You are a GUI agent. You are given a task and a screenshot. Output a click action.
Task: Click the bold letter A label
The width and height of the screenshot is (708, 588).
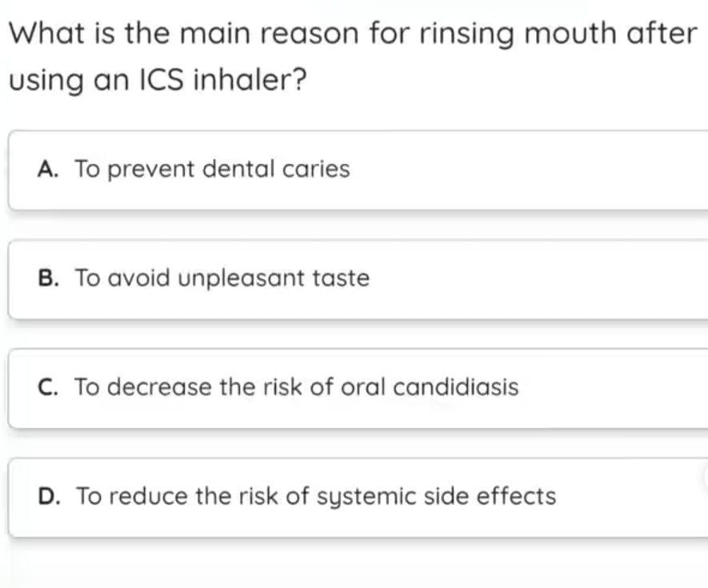(49, 170)
